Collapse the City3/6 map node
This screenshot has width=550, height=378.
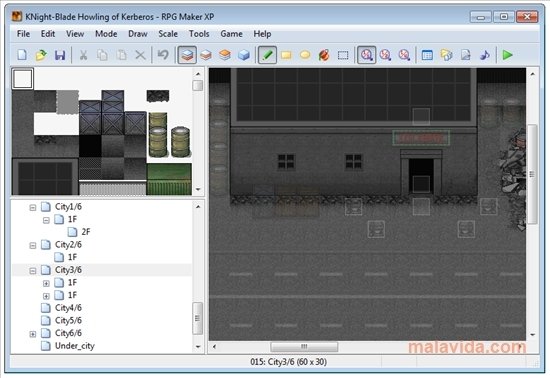(33, 271)
